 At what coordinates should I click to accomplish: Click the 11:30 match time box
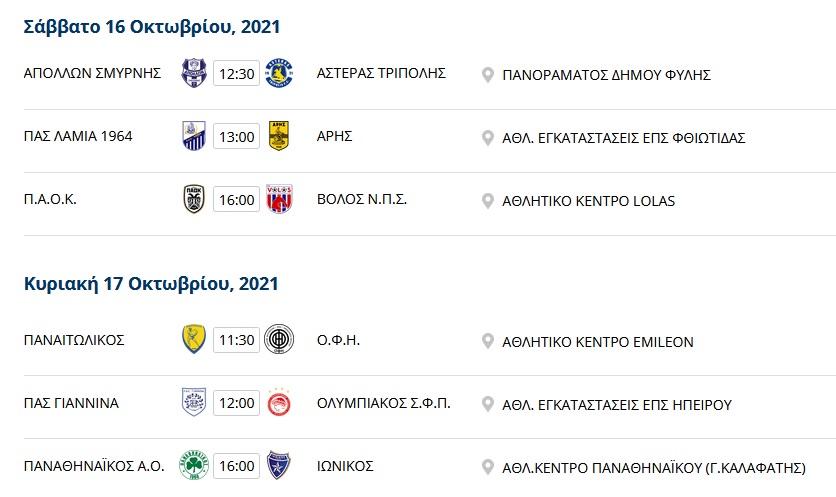point(237,340)
